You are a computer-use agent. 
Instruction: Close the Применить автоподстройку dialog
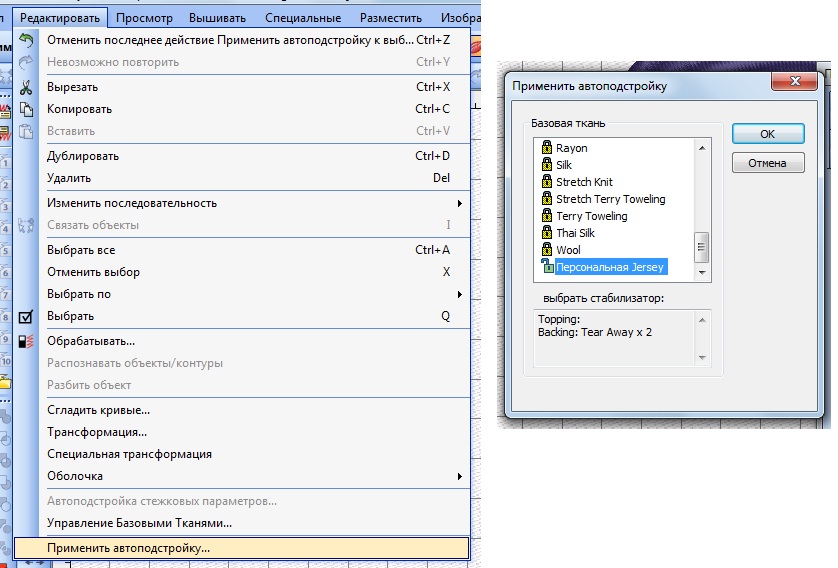(795, 81)
